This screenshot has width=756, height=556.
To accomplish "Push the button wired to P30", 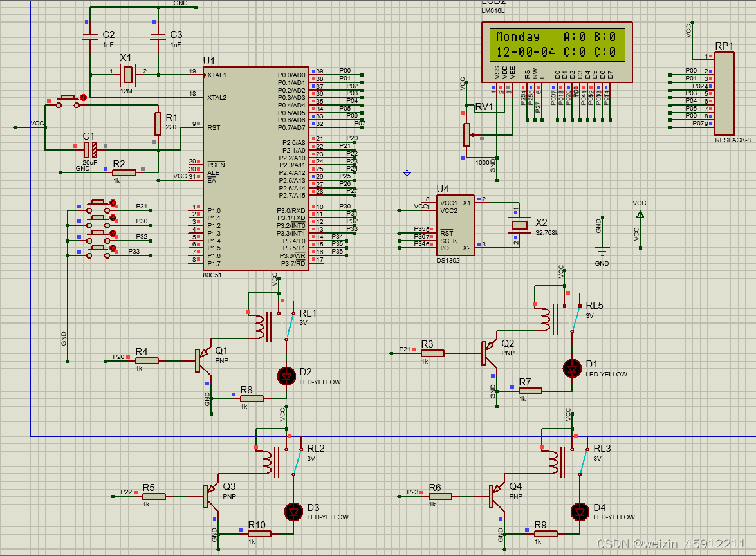I will click(x=98, y=221).
